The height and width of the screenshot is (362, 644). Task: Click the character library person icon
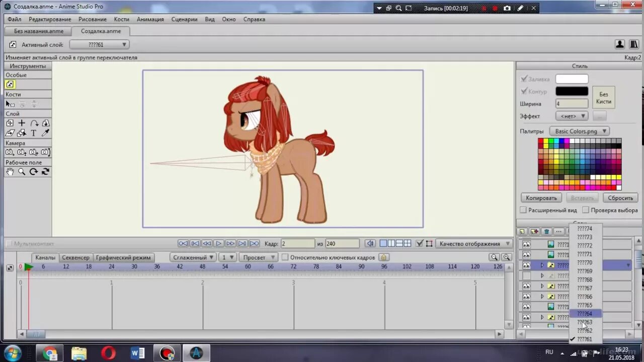[x=620, y=44]
